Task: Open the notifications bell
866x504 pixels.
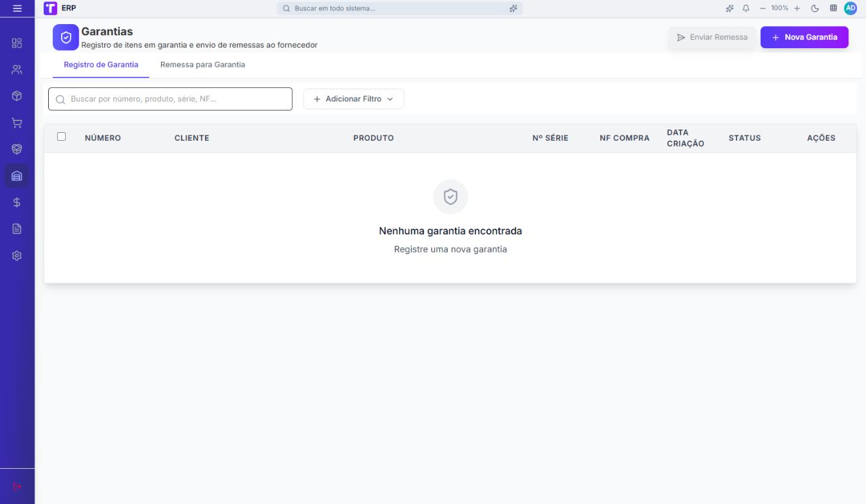Action: click(x=746, y=8)
